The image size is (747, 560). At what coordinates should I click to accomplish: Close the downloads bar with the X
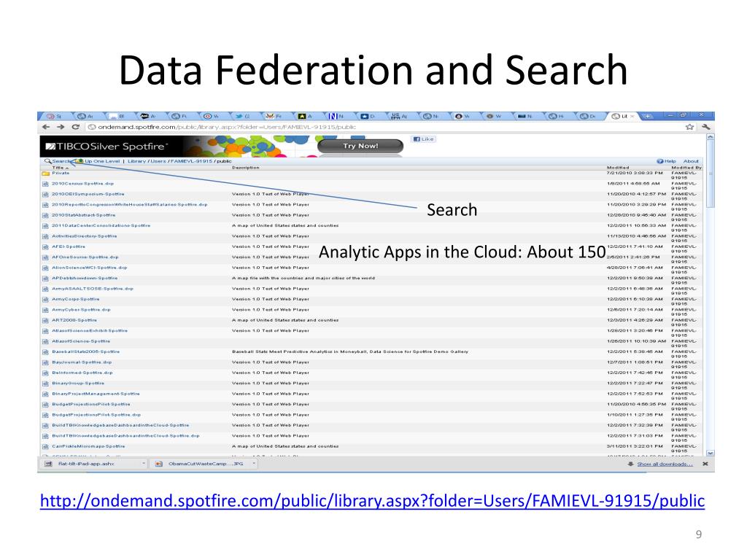pyautogui.click(x=705, y=464)
